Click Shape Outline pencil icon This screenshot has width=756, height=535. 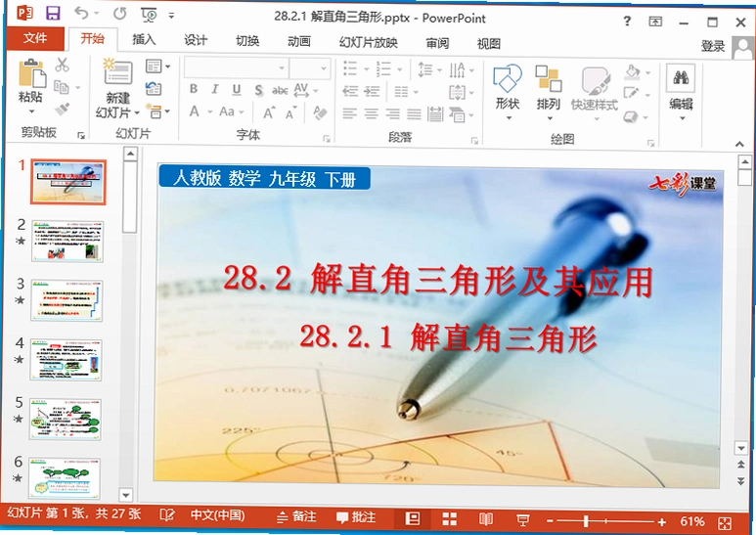[631, 94]
